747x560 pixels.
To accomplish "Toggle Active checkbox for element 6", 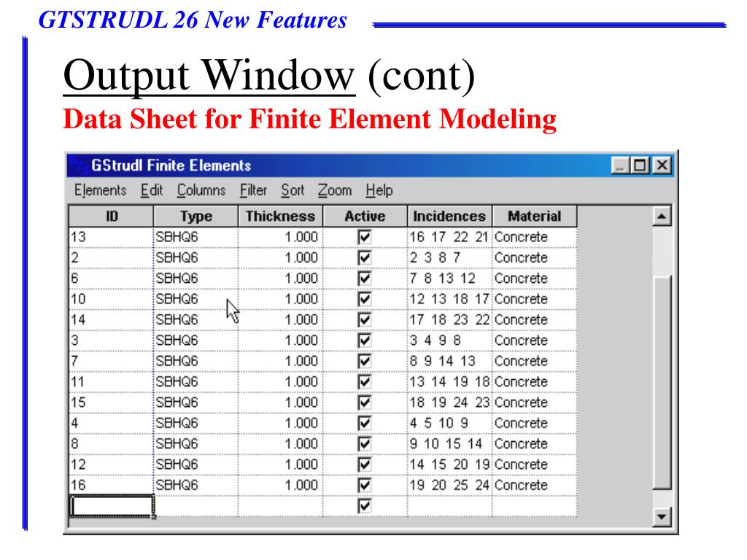I will (365, 279).
